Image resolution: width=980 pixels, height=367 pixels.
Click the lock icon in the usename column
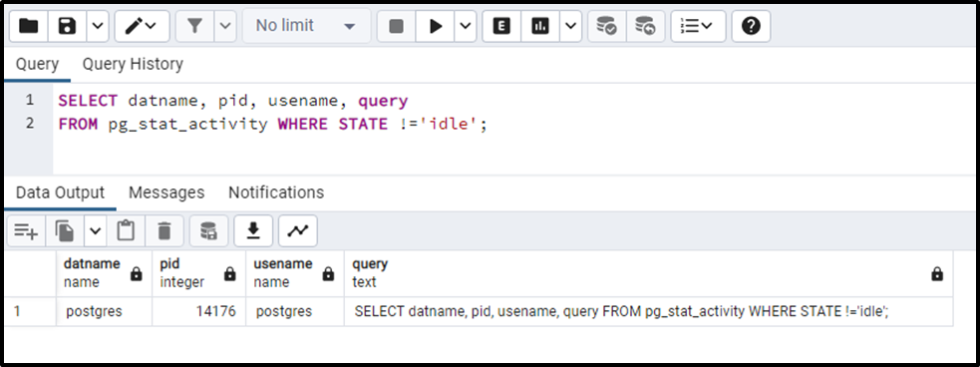point(328,274)
